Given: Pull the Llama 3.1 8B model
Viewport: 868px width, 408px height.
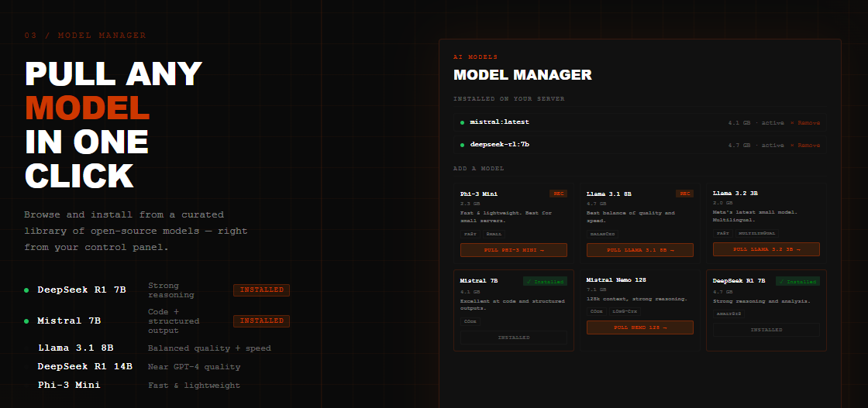Looking at the screenshot, I should click(640, 250).
